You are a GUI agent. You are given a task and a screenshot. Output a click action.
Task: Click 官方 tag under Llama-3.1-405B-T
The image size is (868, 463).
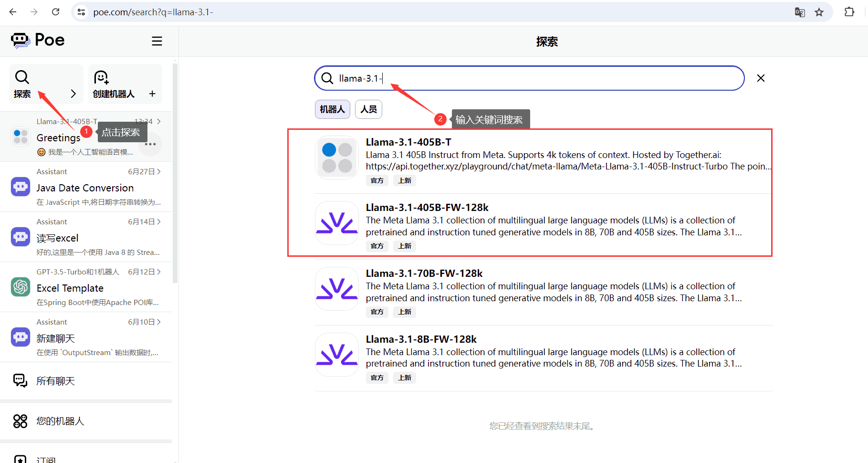coord(377,180)
